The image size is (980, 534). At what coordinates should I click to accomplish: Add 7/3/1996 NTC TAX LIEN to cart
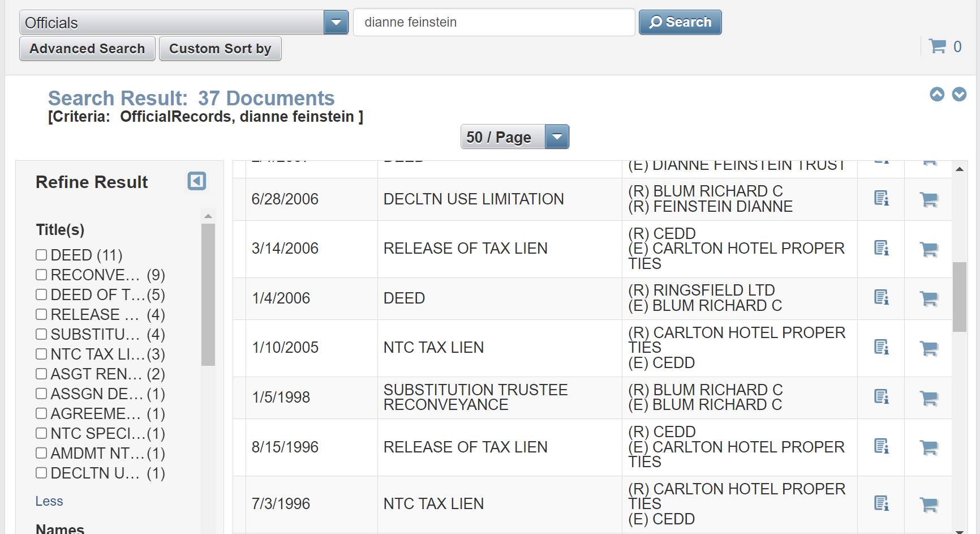(929, 504)
